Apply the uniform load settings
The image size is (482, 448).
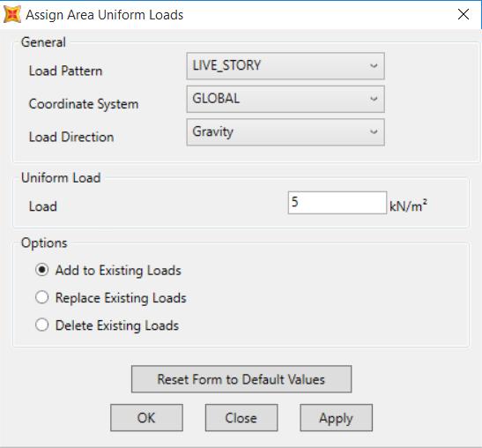click(x=337, y=418)
